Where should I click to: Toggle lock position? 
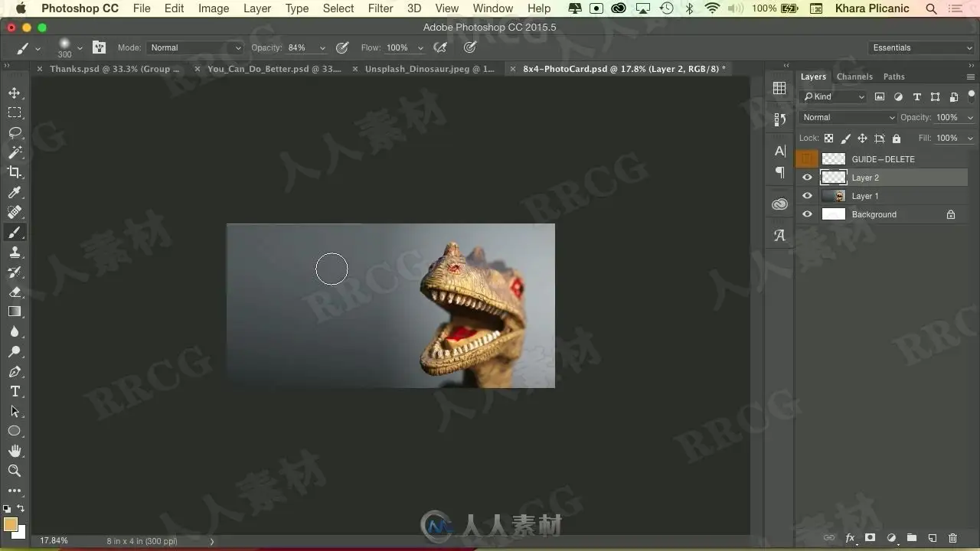pos(862,139)
